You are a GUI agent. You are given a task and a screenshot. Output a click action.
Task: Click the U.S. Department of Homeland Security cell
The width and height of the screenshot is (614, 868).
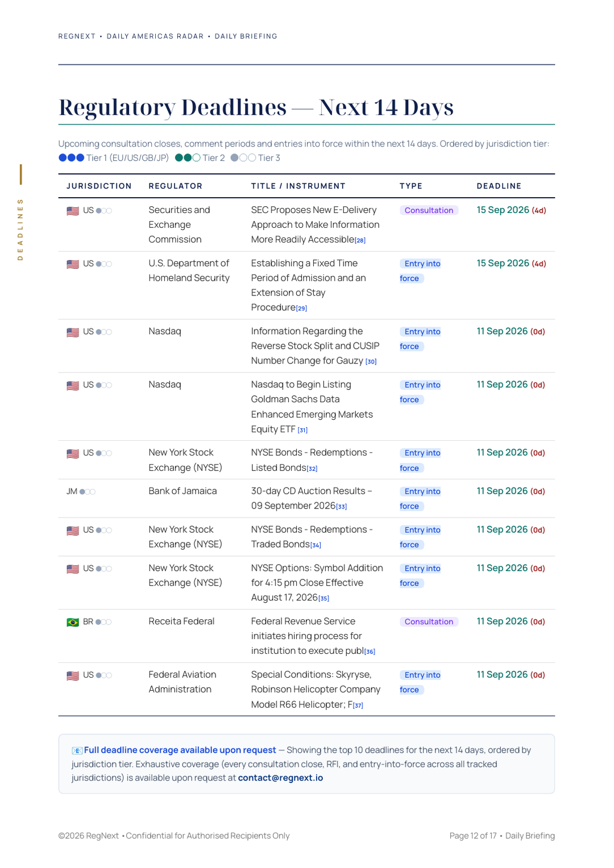tap(189, 271)
